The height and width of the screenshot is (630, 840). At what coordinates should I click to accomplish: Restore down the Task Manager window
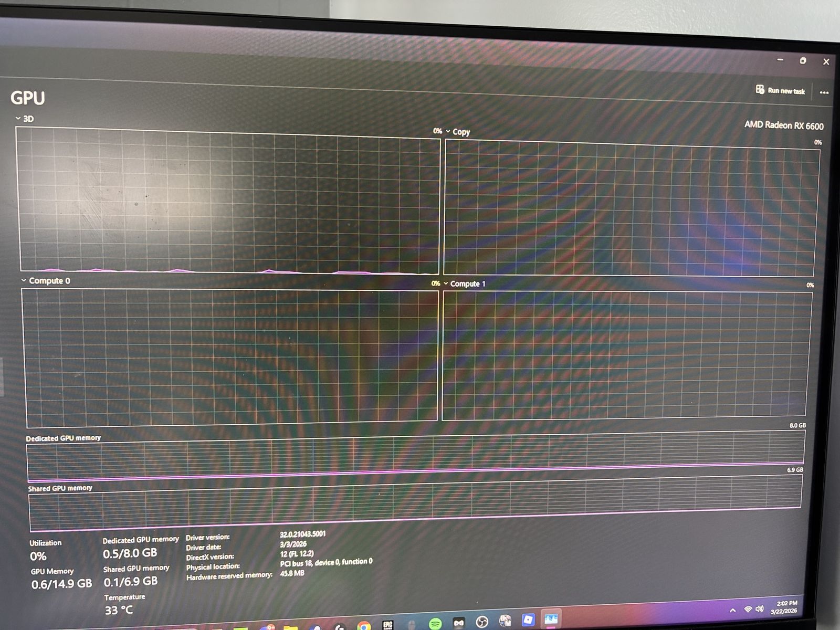pos(803,61)
